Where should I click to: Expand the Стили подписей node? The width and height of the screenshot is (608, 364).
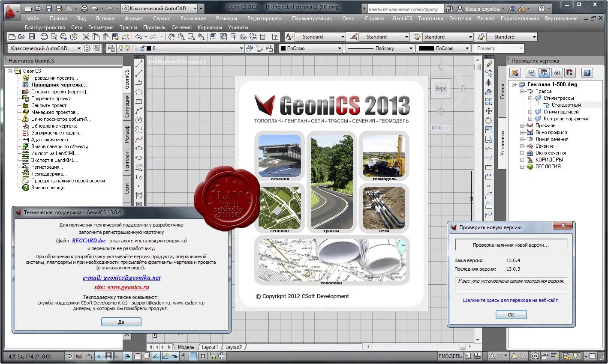(530, 112)
